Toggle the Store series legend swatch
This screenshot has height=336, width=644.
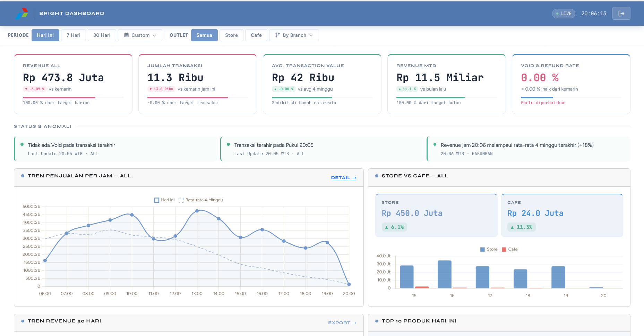pyautogui.click(x=482, y=249)
